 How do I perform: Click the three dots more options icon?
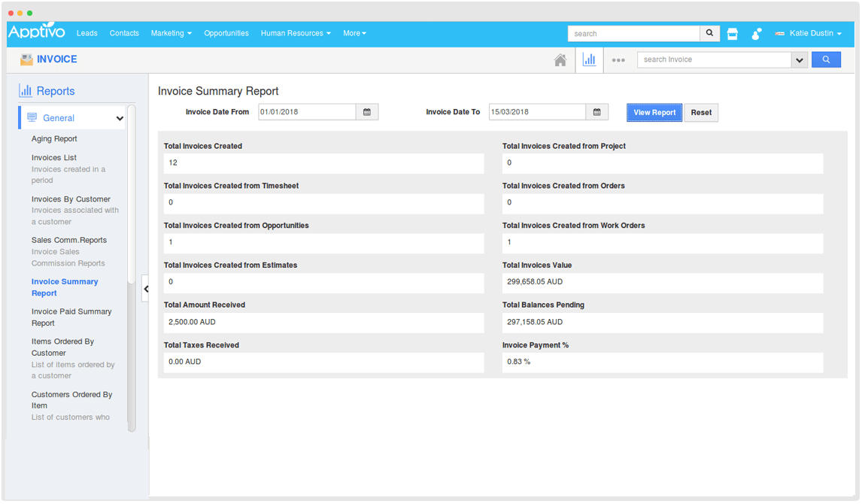618,60
